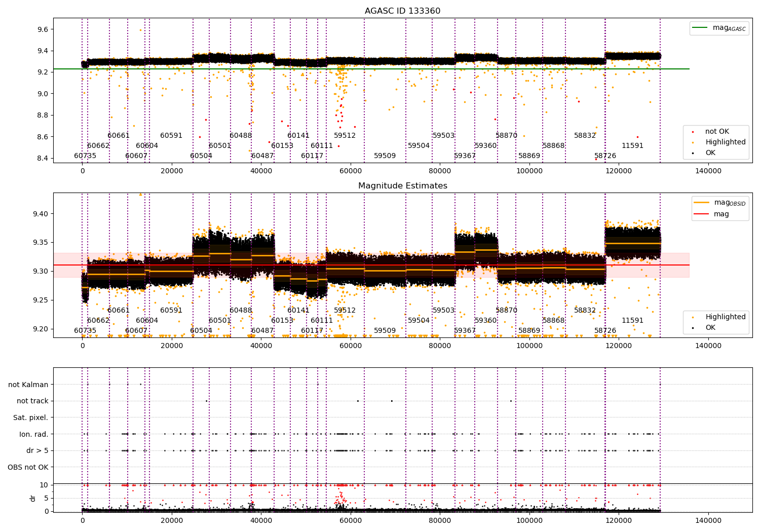This screenshot has width=760, height=532.
Task: Click OBSID 60662 label in top panel
Action: (98, 145)
